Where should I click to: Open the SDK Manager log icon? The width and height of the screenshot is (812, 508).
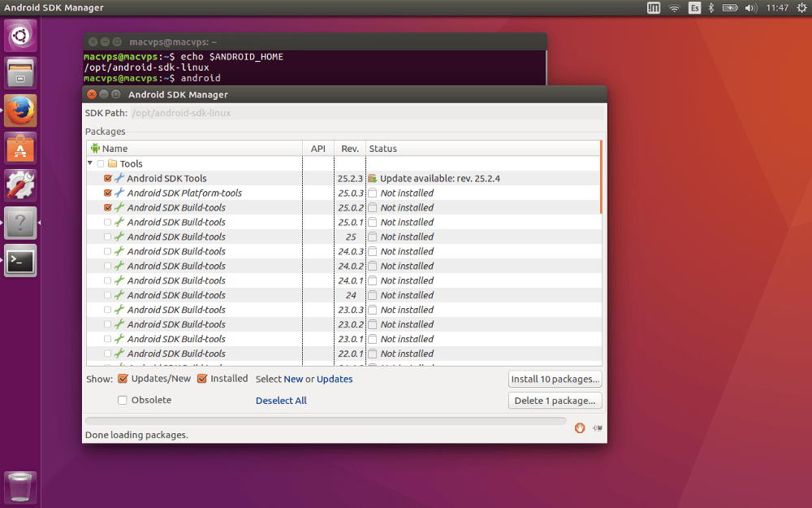[x=597, y=428]
